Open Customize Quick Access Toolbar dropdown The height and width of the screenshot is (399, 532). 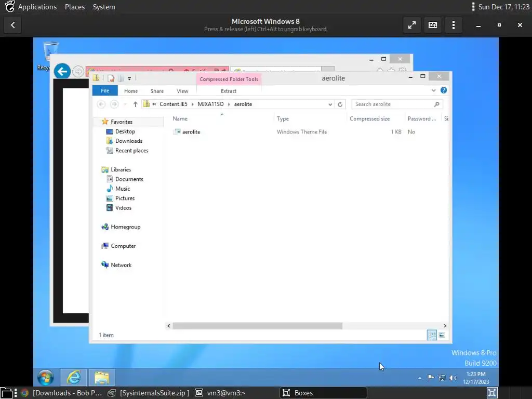click(x=129, y=79)
